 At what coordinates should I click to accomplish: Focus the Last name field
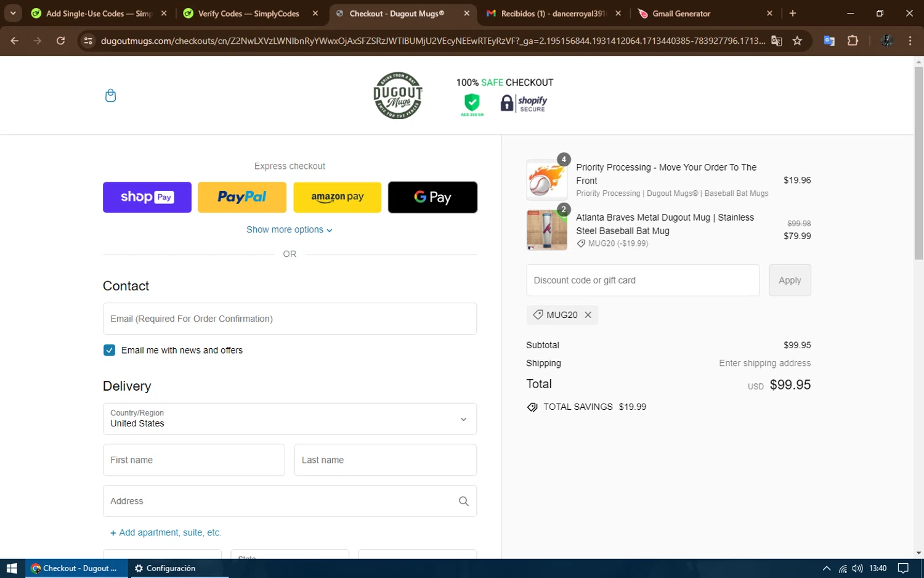(x=386, y=460)
